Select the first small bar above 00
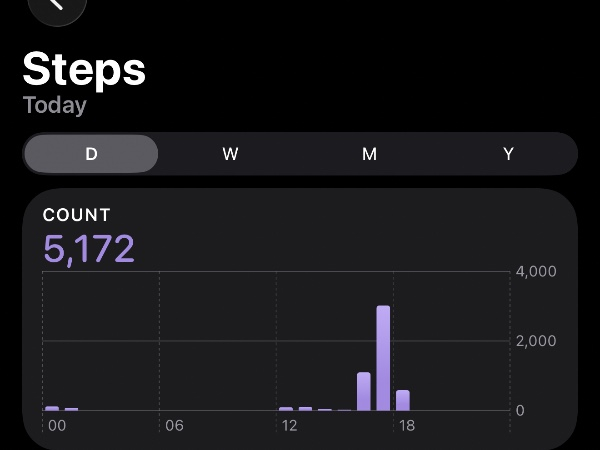Screen dimensions: 600x450 pos(52,408)
